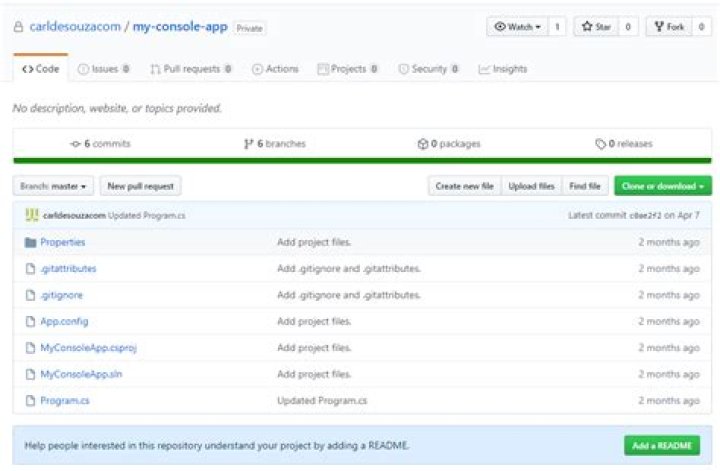Click the Private badge label

tap(249, 28)
